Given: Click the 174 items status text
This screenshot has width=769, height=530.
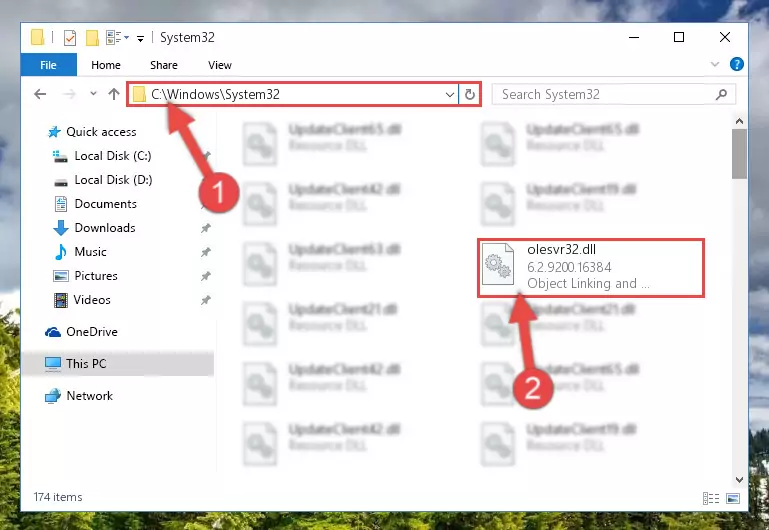Looking at the screenshot, I should [x=58, y=497].
